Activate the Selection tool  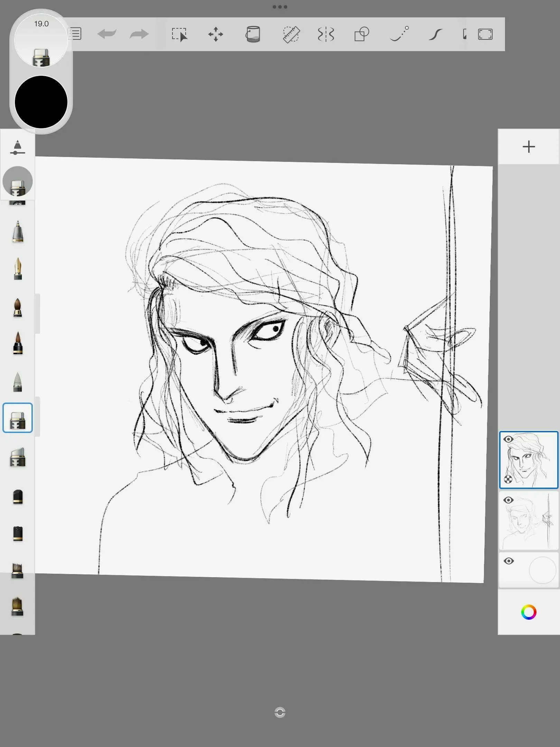pyautogui.click(x=179, y=34)
